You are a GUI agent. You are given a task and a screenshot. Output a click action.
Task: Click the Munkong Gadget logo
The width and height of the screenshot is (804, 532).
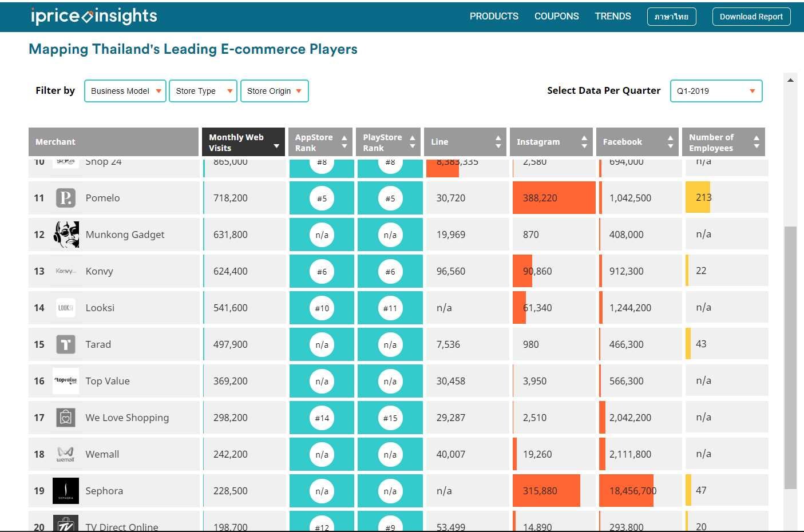(x=66, y=235)
